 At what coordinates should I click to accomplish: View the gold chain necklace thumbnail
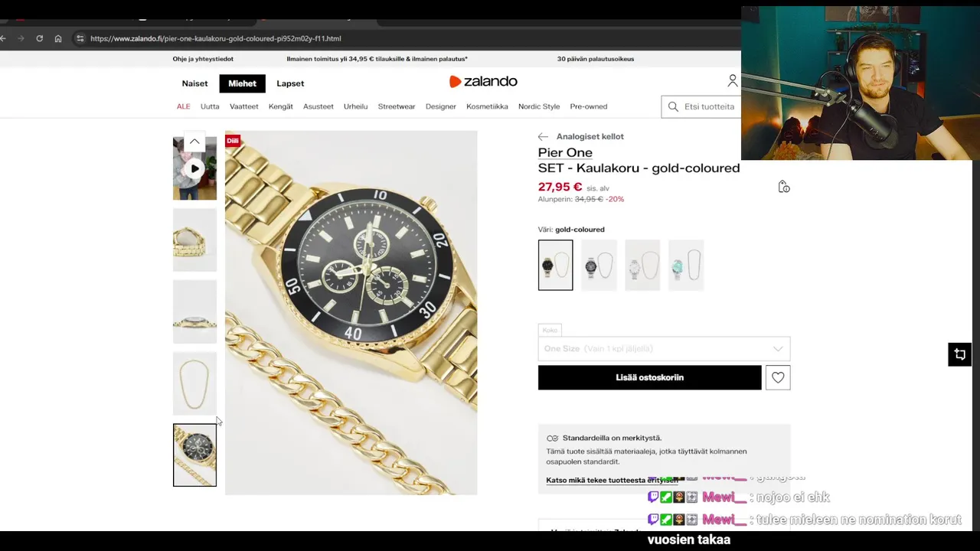(194, 383)
